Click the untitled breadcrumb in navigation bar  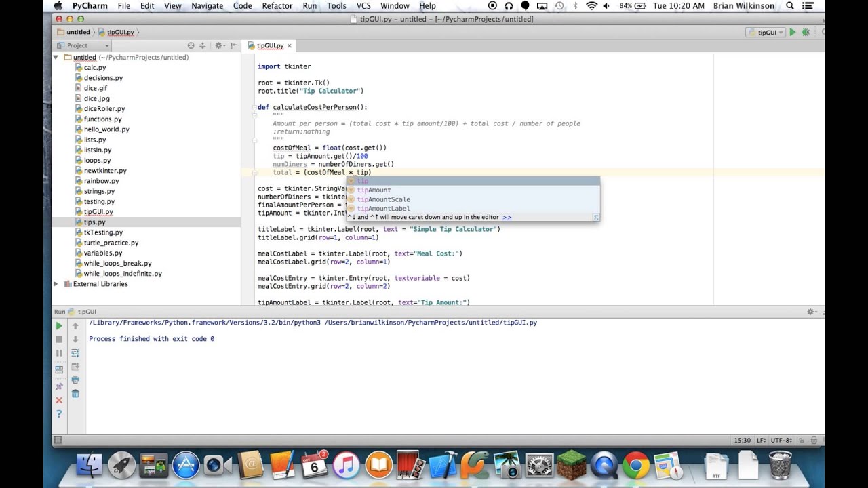tap(73, 32)
